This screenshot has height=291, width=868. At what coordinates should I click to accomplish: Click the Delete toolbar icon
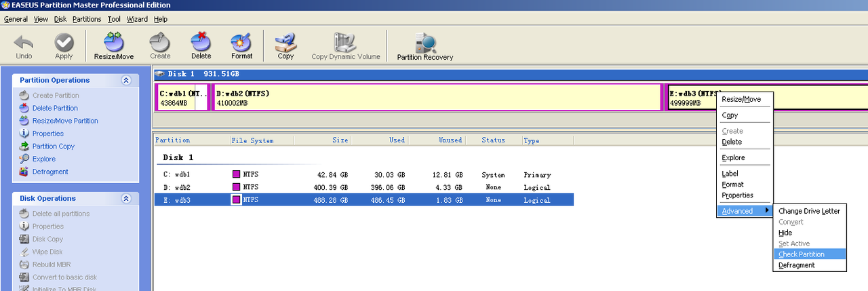(x=201, y=42)
